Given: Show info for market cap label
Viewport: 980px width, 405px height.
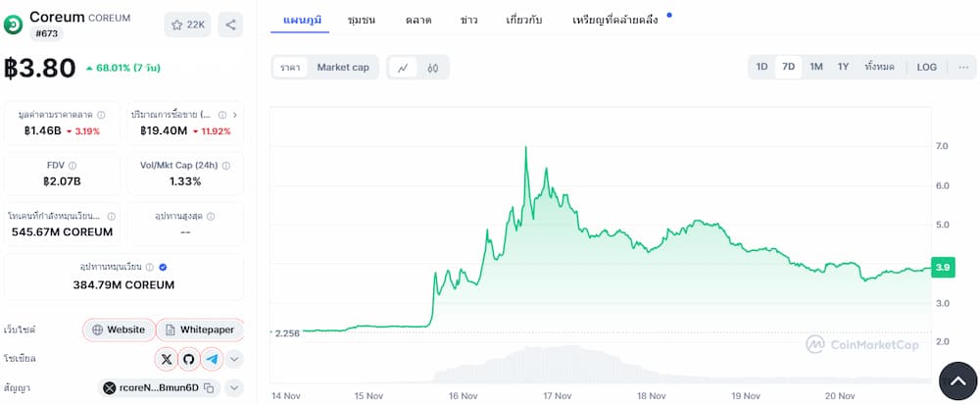Looking at the screenshot, I should 101,115.
